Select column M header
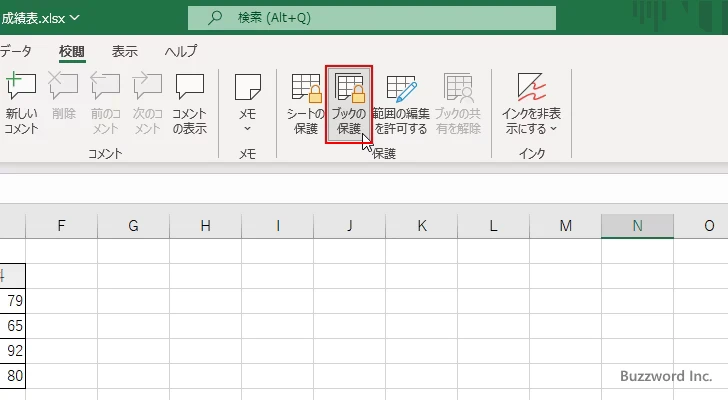 coord(565,226)
